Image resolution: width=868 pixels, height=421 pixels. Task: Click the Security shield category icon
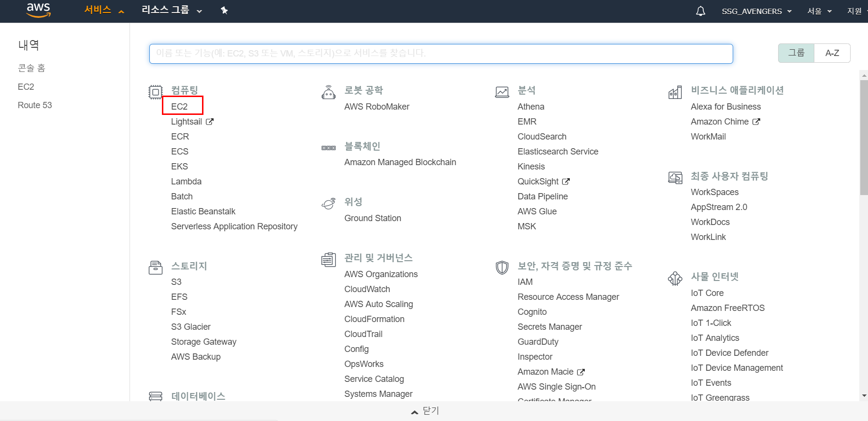click(x=502, y=267)
